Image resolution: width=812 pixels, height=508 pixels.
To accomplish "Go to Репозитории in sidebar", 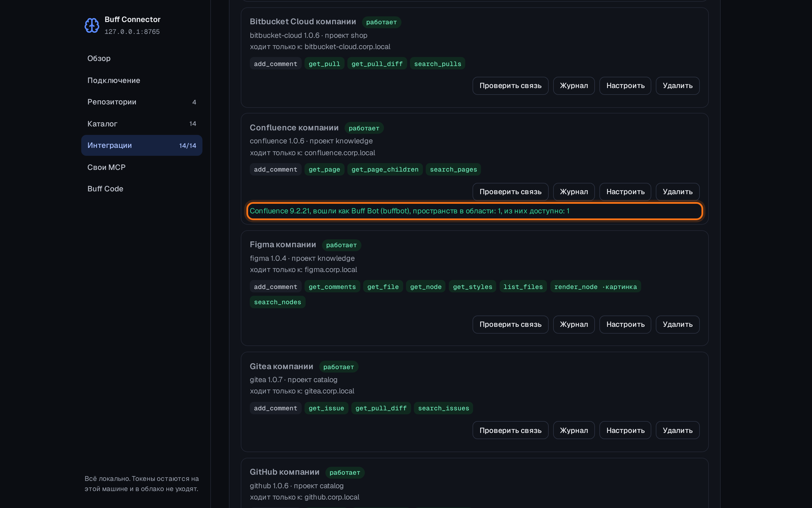I will [x=142, y=102].
